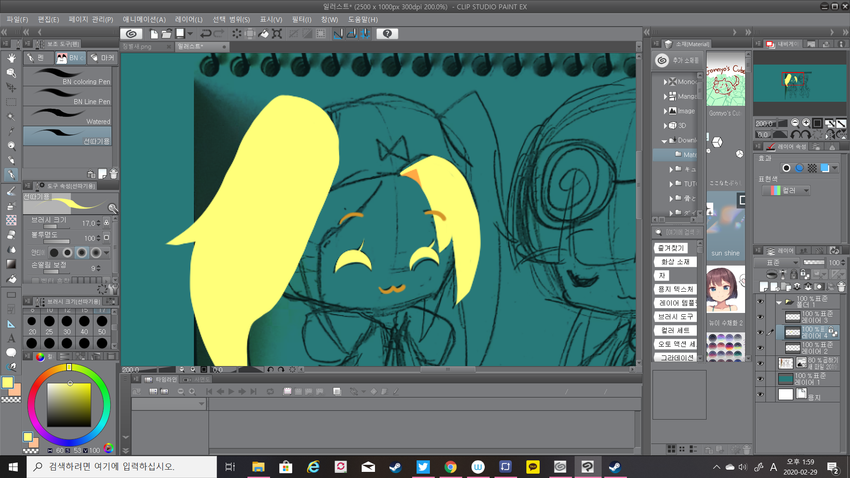Open the 컬러 expression color dropdown

[x=786, y=190]
